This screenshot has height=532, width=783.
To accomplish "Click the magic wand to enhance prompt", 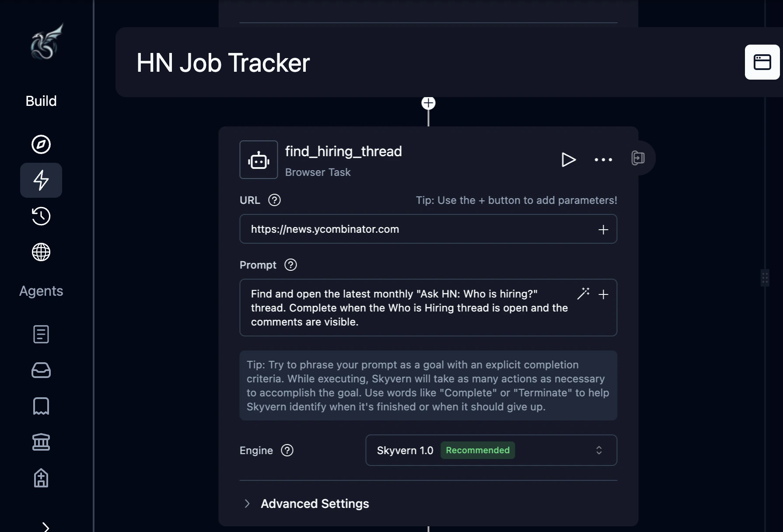I will (x=584, y=294).
